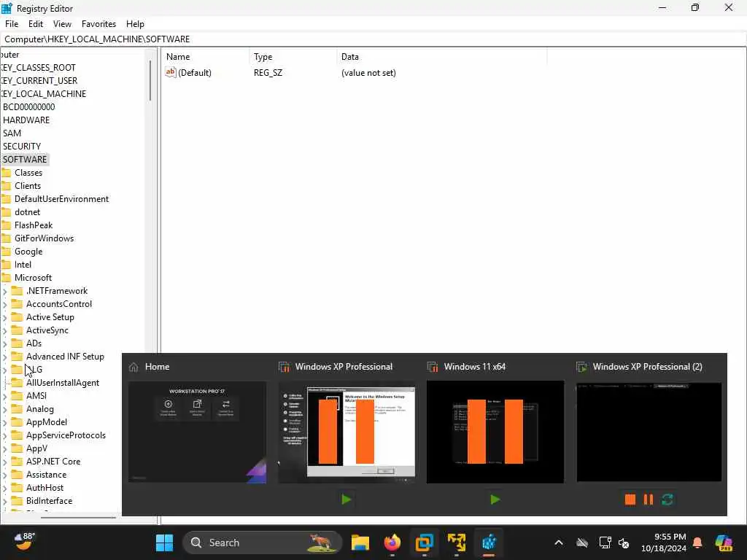The image size is (747, 560).
Task: Expand the AMSI key
Action: tap(5, 396)
